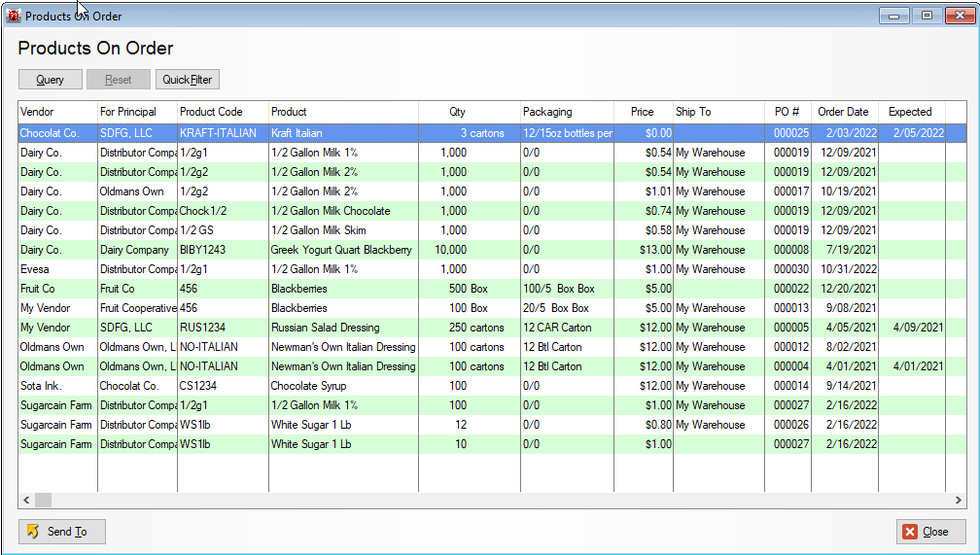Select PO number 000025 cell

[x=787, y=133]
